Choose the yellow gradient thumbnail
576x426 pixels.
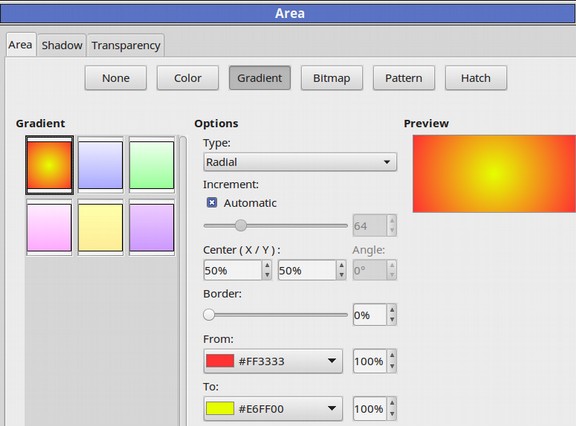pyautogui.click(x=100, y=228)
